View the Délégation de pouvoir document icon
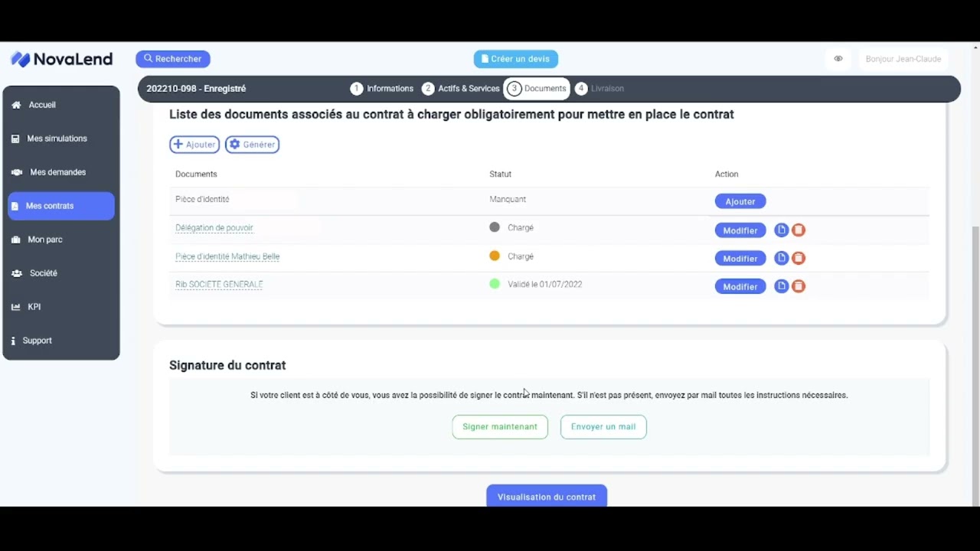 click(782, 230)
